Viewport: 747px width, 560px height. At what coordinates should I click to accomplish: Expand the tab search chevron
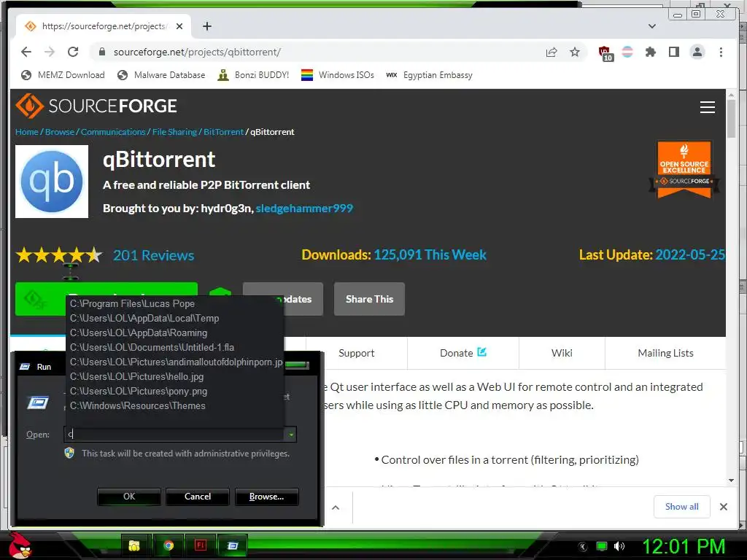point(651,26)
